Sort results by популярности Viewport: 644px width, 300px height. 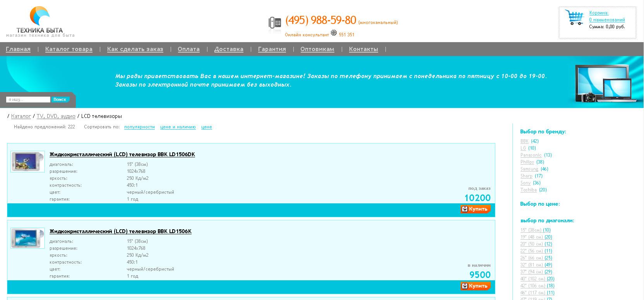coord(139,127)
